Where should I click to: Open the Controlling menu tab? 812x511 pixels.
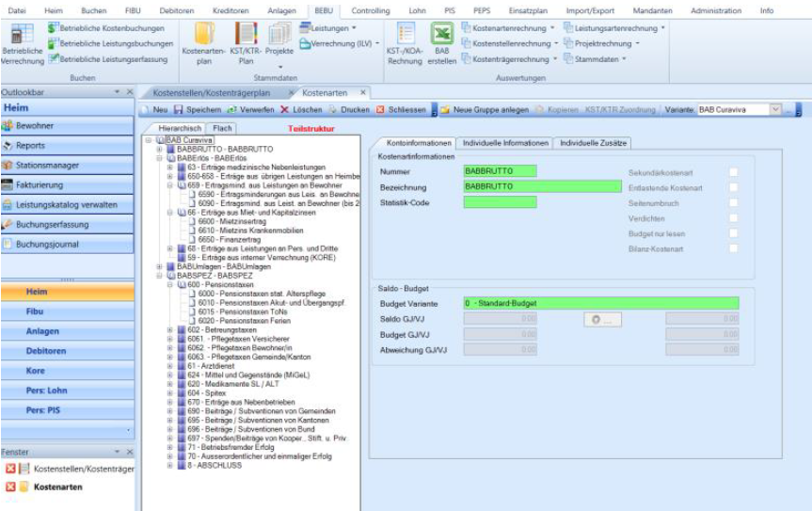click(x=370, y=9)
